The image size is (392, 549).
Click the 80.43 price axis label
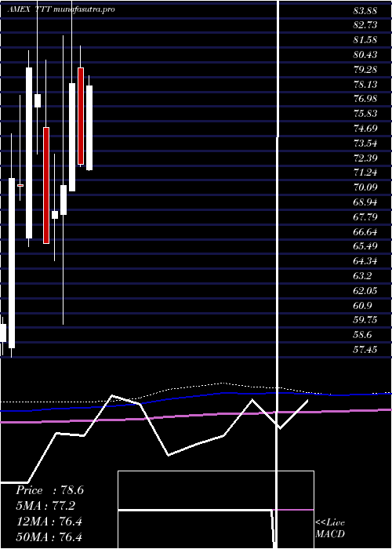tap(365, 55)
